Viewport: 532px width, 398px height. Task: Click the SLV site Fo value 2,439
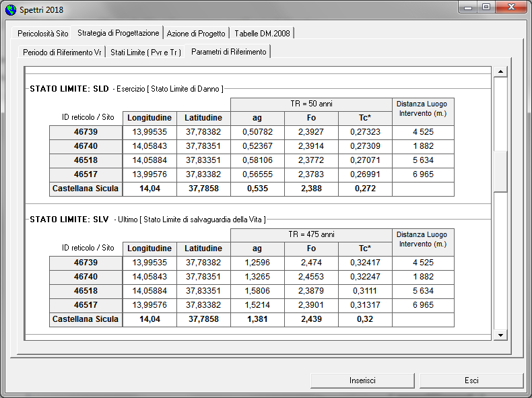pos(311,319)
